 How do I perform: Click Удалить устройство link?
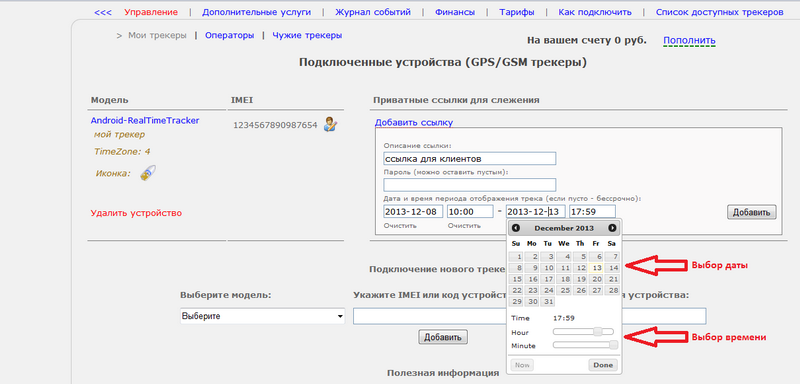pos(136,213)
